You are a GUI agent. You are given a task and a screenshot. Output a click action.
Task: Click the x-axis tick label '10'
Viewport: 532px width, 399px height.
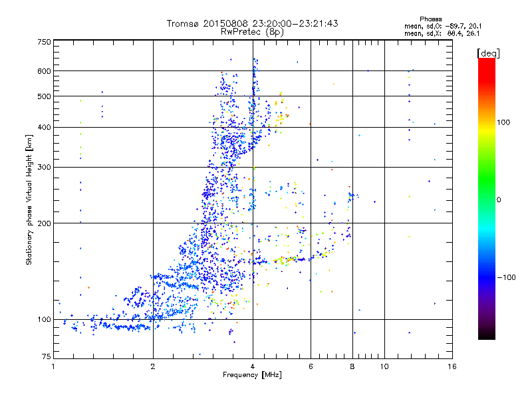384,366
